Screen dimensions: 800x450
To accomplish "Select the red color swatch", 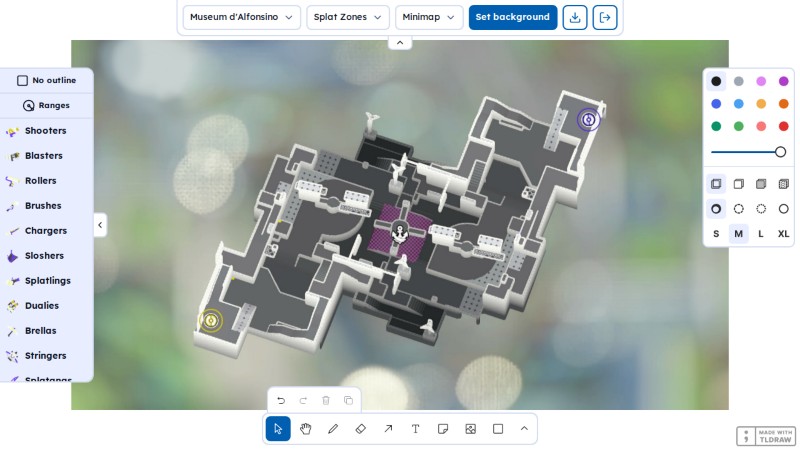I will [x=784, y=126].
